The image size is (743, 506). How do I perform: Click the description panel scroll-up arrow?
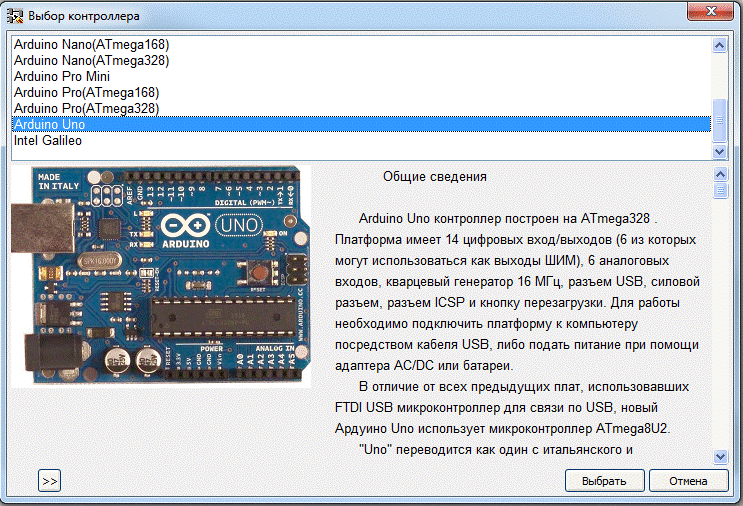(x=720, y=174)
